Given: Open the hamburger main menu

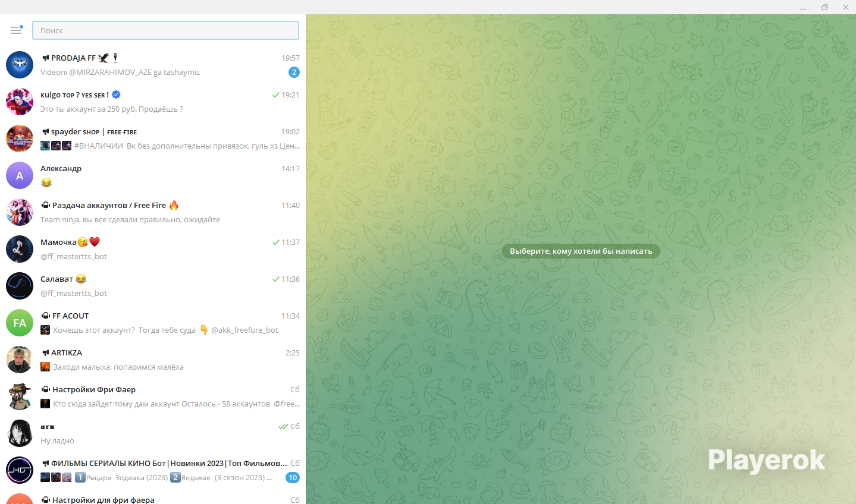Looking at the screenshot, I should [x=16, y=30].
